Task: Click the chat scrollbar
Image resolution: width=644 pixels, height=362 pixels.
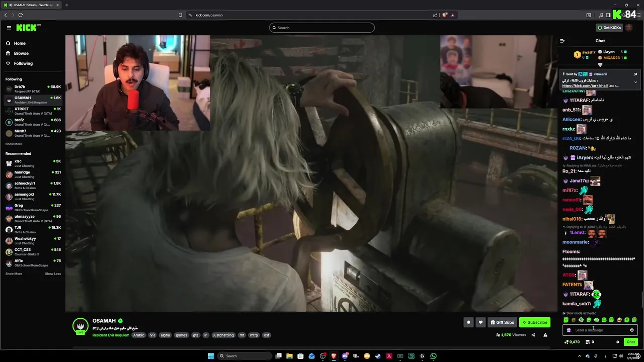Action: [x=641, y=300]
